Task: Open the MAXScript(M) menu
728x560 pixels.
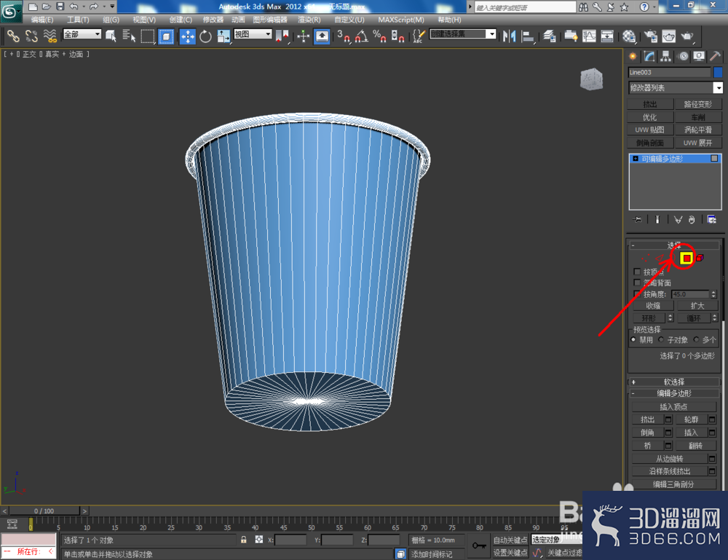Action: point(400,20)
